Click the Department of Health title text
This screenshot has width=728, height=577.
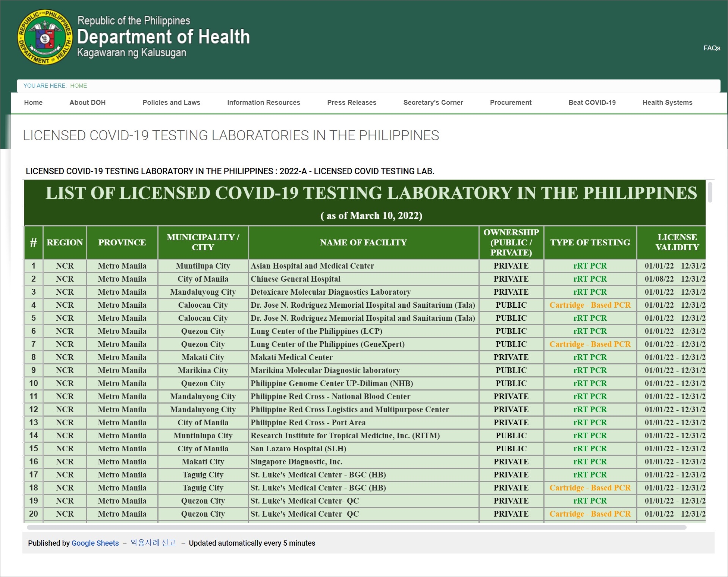tap(163, 37)
